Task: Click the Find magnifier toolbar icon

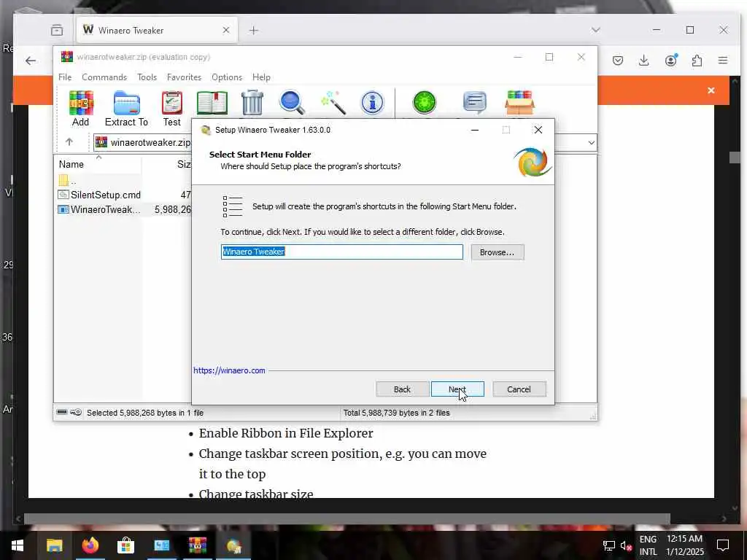Action: [292, 103]
